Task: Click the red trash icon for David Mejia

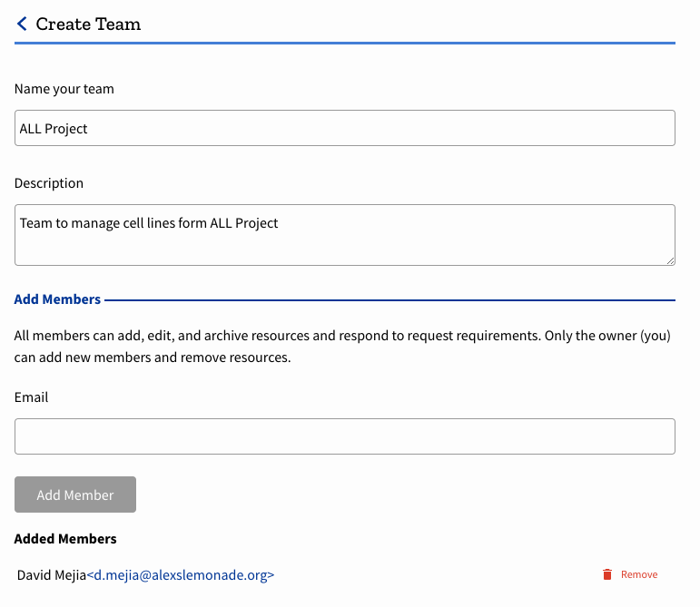Action: pyautogui.click(x=607, y=574)
